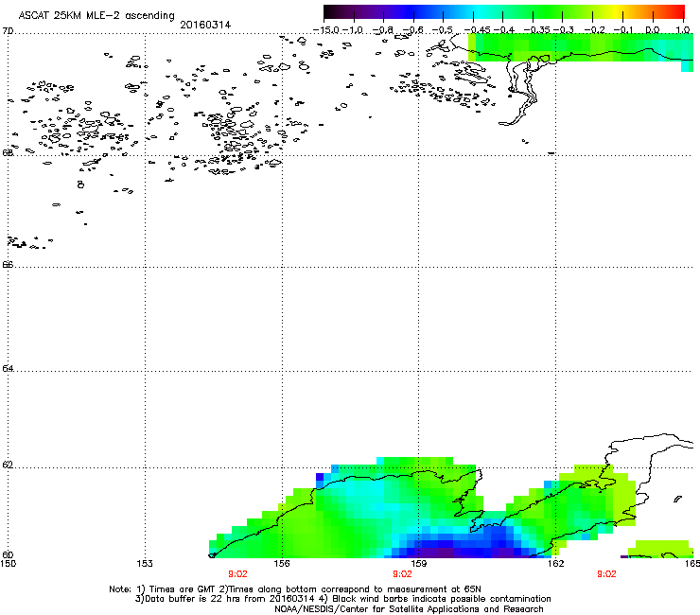This screenshot has width=700, height=615.
Task: Click the latitude label 62
Action: click(x=8, y=465)
